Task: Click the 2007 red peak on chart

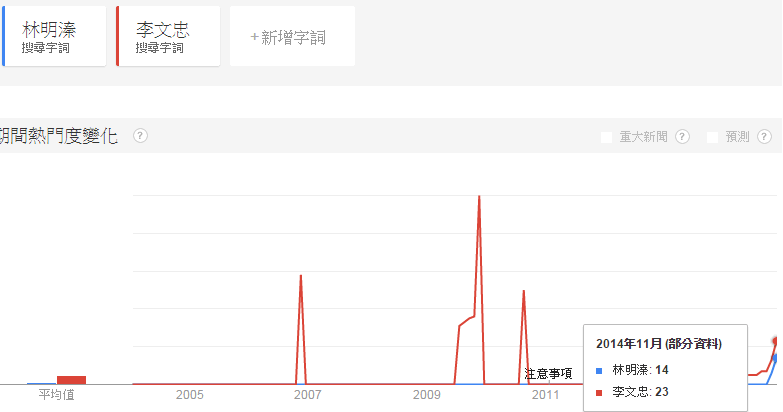Action: (x=301, y=276)
